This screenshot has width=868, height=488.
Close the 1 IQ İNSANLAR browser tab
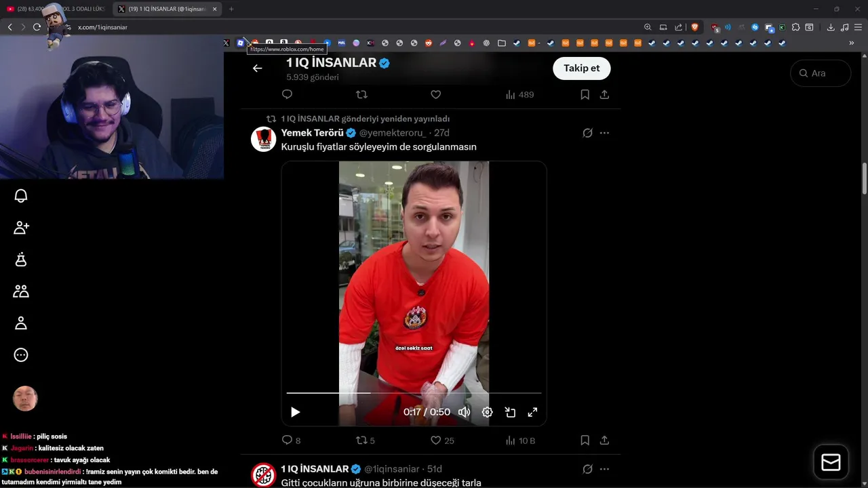[215, 9]
